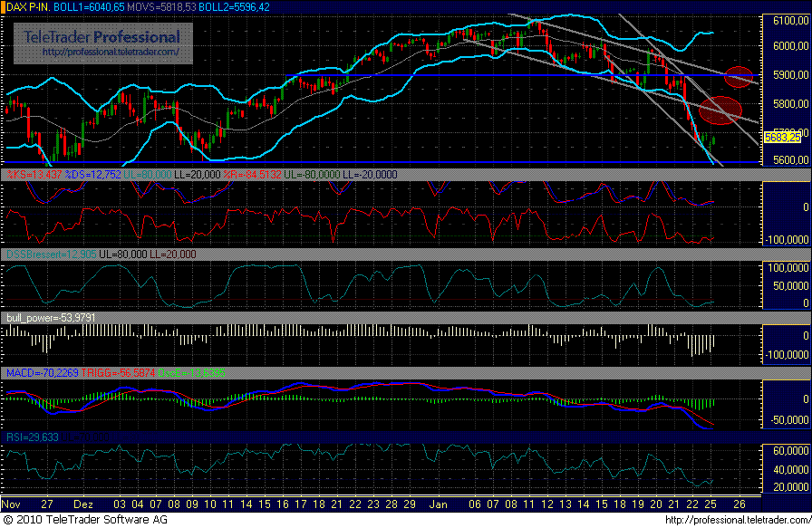812x528 pixels.
Task: Click the UL=-80,0000 Williams upper limit label
Action: pyautogui.click(x=313, y=175)
